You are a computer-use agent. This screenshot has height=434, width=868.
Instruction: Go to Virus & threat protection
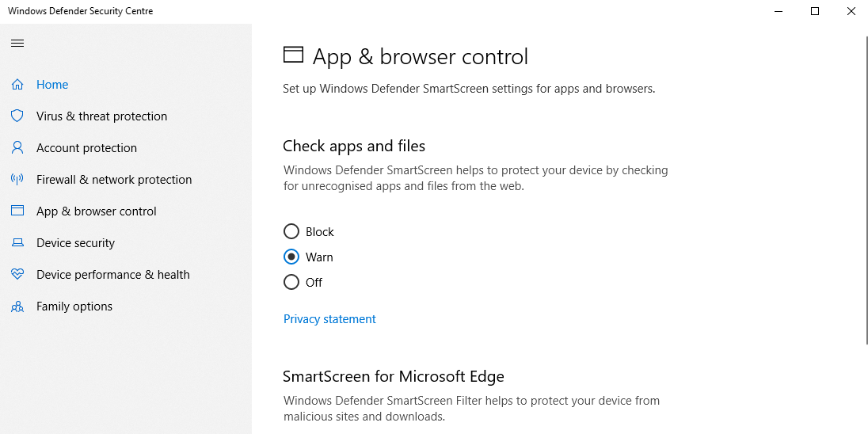point(101,116)
